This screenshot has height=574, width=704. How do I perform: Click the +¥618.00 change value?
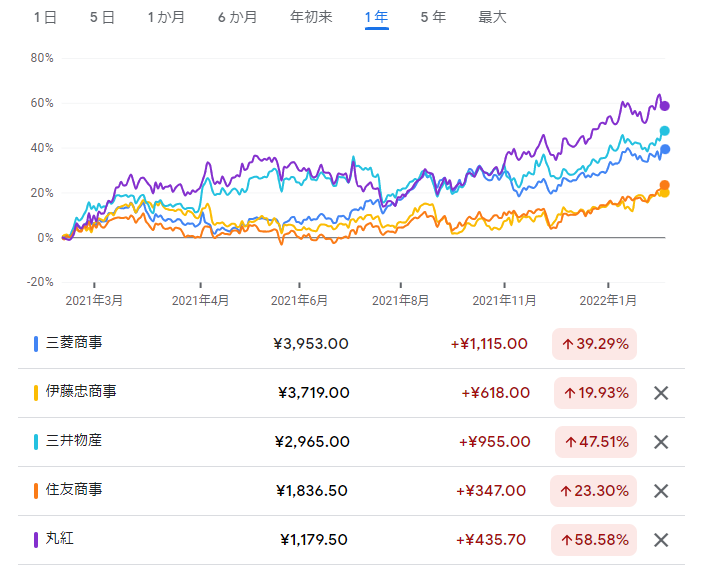click(495, 393)
